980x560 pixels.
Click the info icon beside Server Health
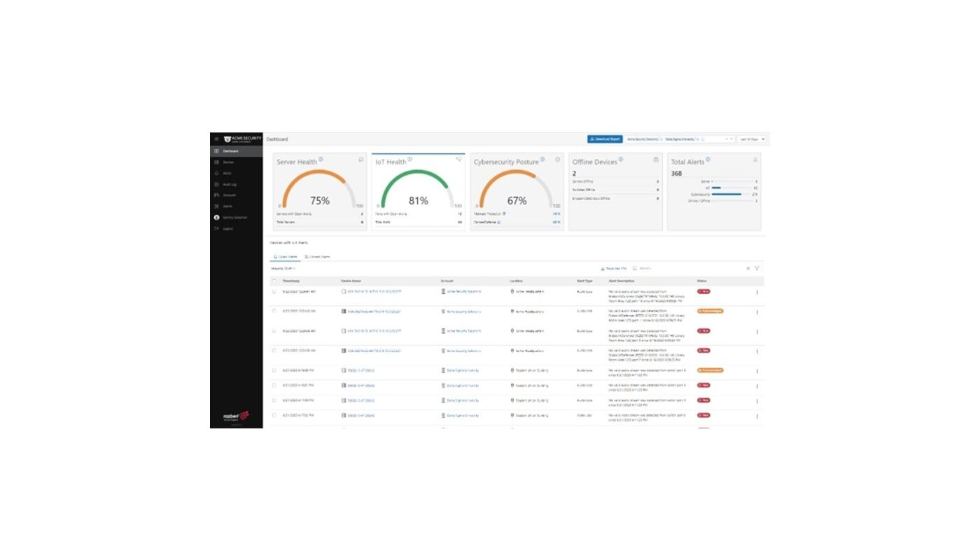(x=321, y=160)
